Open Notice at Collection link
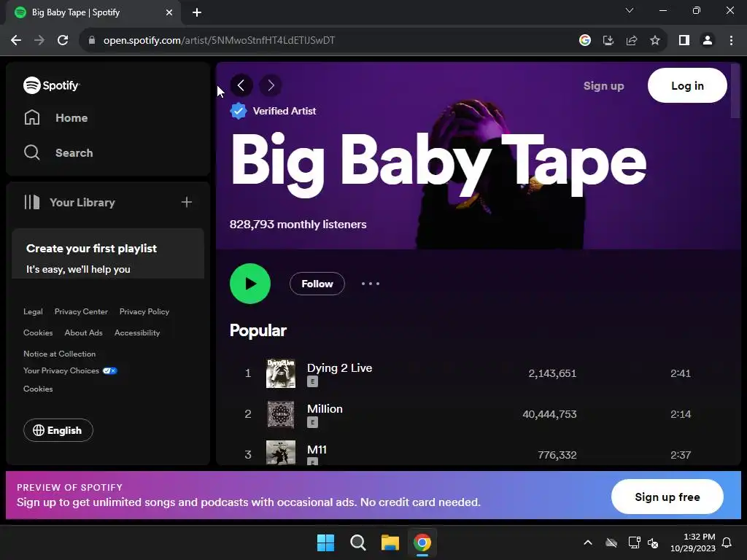 coord(60,354)
